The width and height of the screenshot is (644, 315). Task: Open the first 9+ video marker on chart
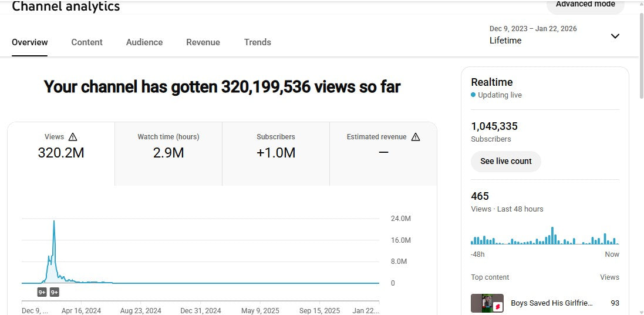tap(42, 292)
